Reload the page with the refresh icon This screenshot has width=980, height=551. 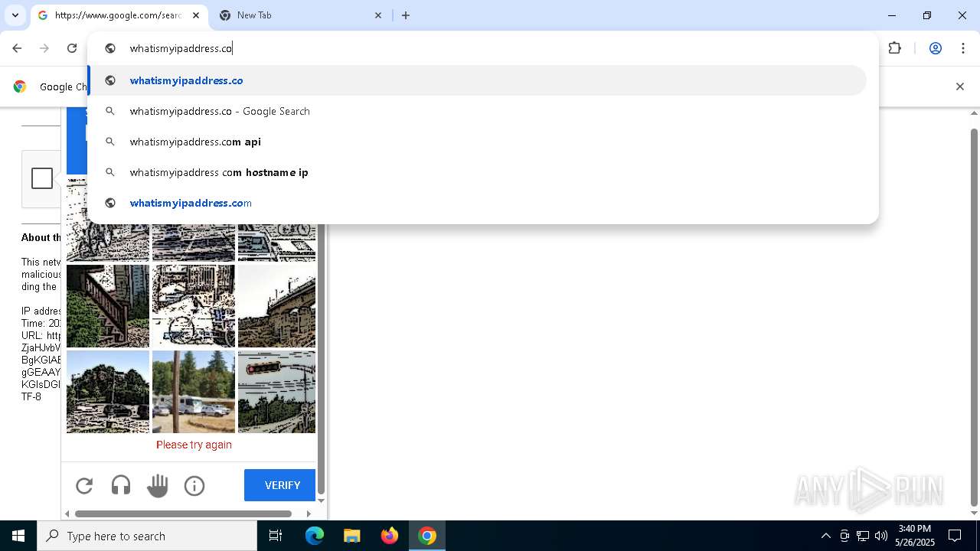(72, 48)
